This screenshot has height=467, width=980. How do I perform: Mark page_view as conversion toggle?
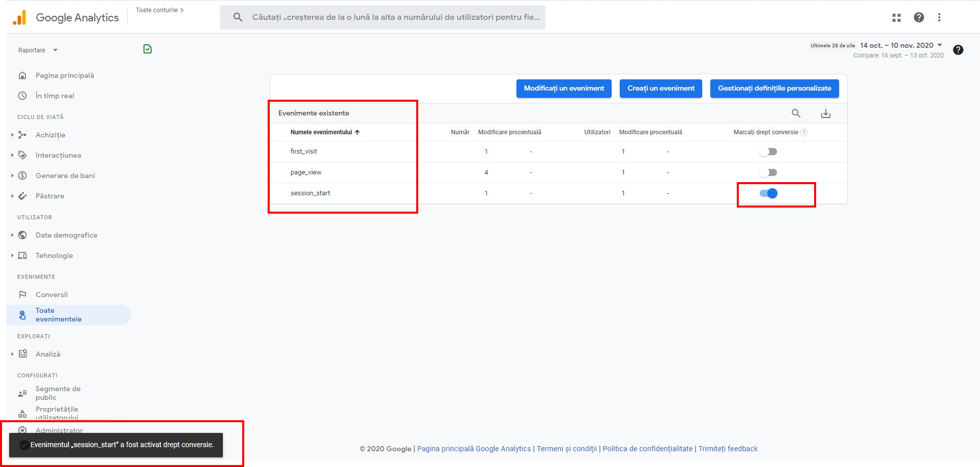point(768,172)
